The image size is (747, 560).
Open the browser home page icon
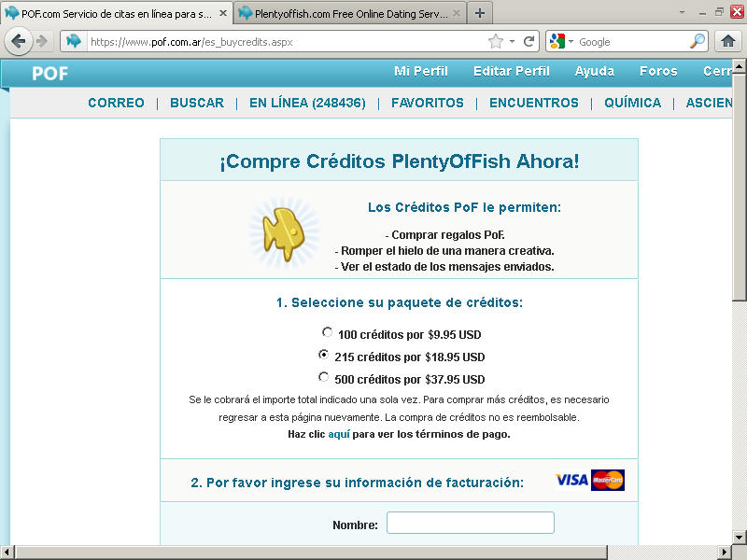[x=728, y=41]
